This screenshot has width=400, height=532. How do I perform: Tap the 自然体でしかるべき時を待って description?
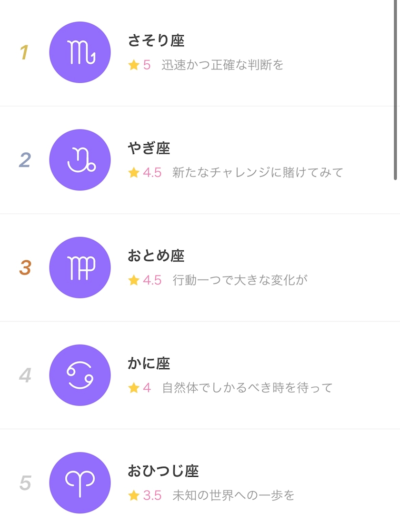coord(247,388)
